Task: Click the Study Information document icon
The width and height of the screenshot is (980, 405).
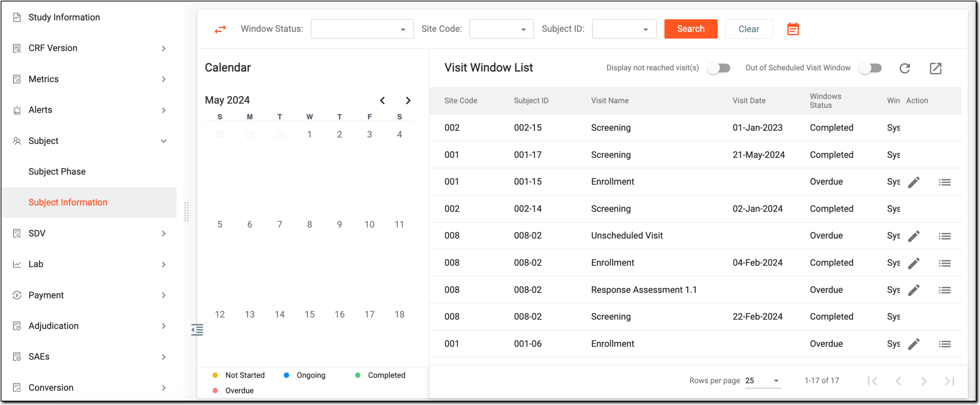Action: coord(17,17)
